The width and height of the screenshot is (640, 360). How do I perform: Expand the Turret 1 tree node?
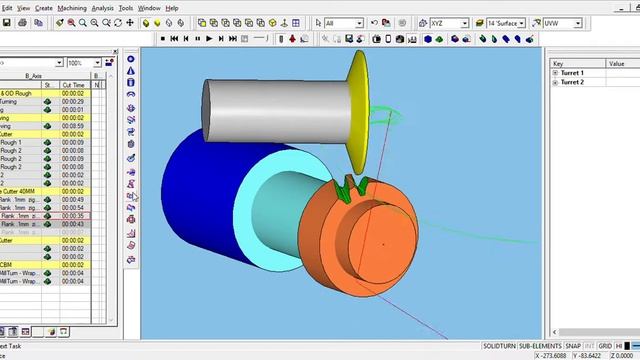[x=555, y=73]
